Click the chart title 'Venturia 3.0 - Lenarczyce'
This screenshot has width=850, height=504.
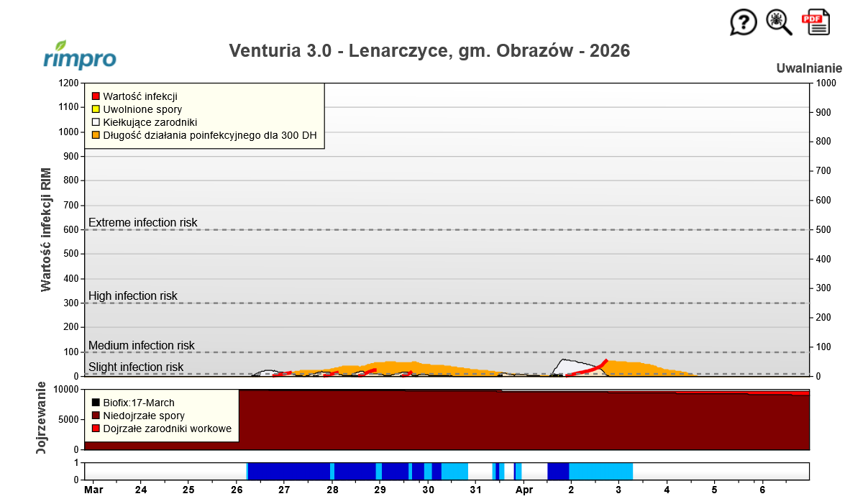tap(429, 51)
